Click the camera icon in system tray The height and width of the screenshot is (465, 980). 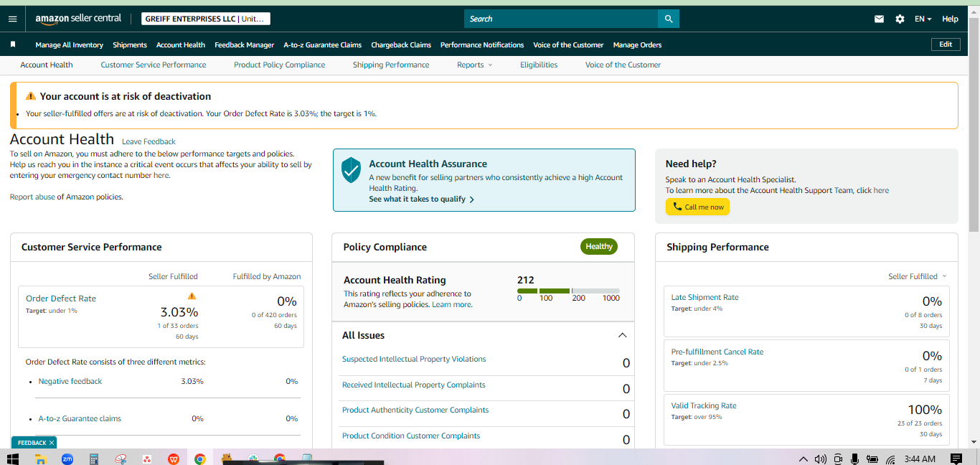click(837, 459)
